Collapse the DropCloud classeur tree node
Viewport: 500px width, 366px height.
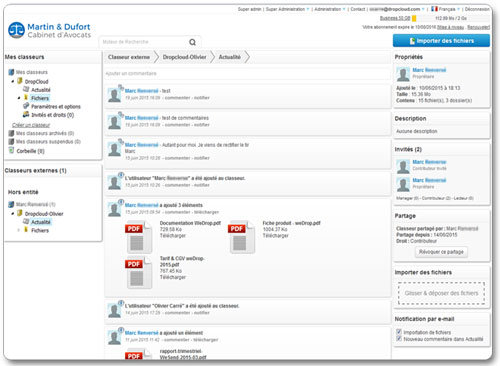click(13, 81)
